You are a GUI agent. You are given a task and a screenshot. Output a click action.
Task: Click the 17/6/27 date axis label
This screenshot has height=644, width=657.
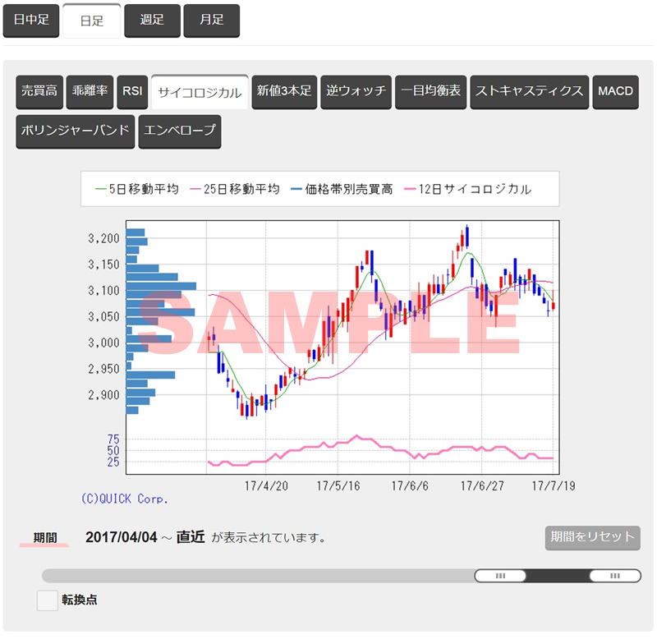[482, 485]
